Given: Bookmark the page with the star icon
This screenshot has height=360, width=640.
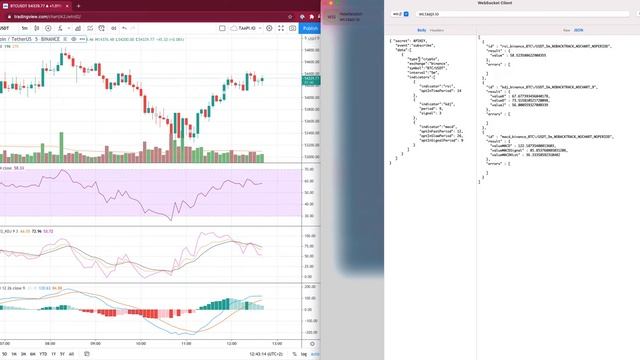Looking at the screenshot, I should tap(290, 17).
